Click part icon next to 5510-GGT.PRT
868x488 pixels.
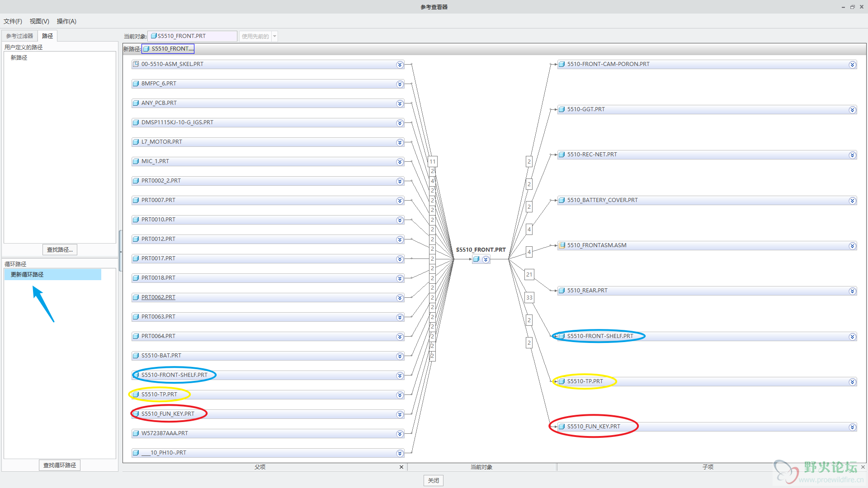[562, 109]
